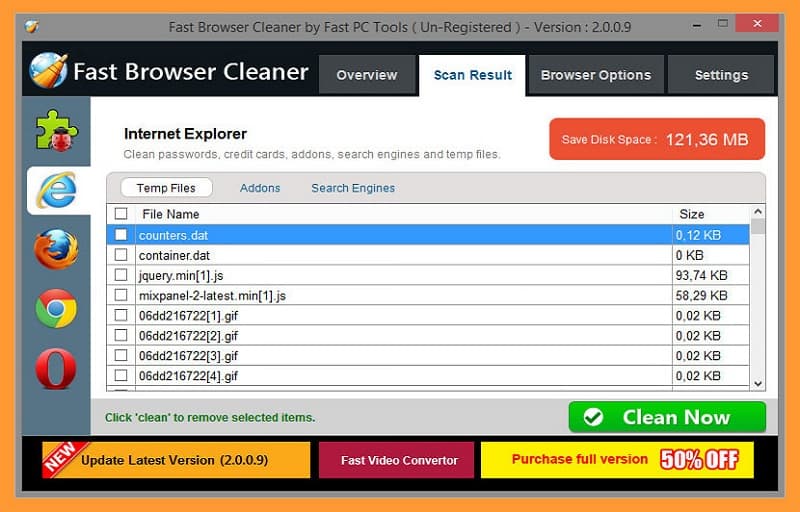Image resolution: width=800 pixels, height=512 pixels.
Task: Click the Fast Browser Cleaner logo icon
Action: tap(48, 72)
